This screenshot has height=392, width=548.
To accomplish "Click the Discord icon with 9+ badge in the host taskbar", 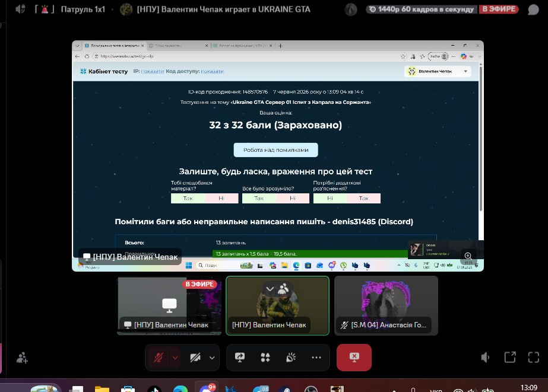I will click(x=207, y=388).
